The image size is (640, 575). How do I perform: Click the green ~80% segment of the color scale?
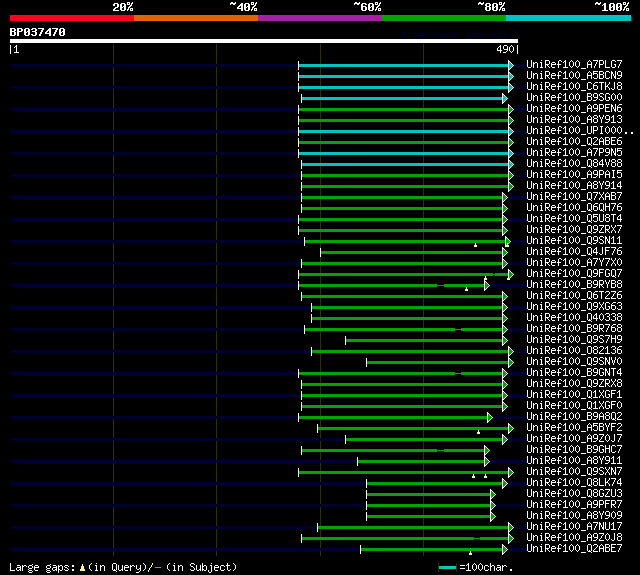(x=444, y=18)
